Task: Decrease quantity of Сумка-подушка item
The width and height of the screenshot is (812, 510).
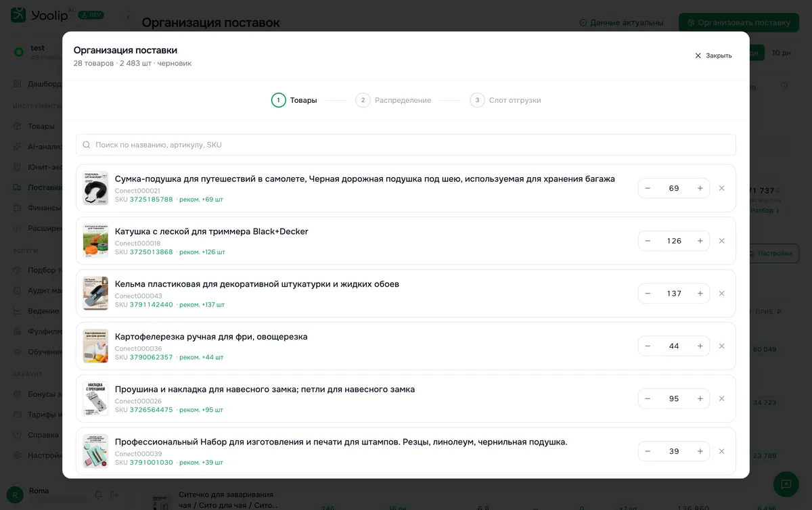Action: [648, 188]
